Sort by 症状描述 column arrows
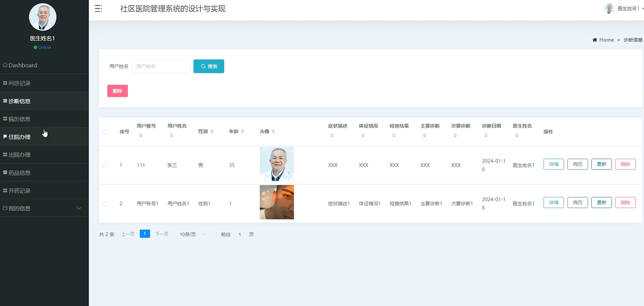This screenshot has width=644, height=306. coord(332,135)
